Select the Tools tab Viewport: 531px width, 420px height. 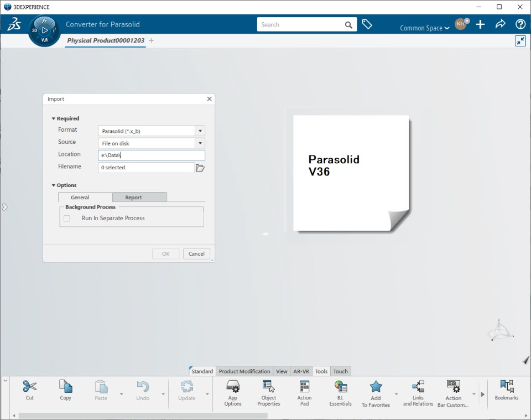(321, 371)
